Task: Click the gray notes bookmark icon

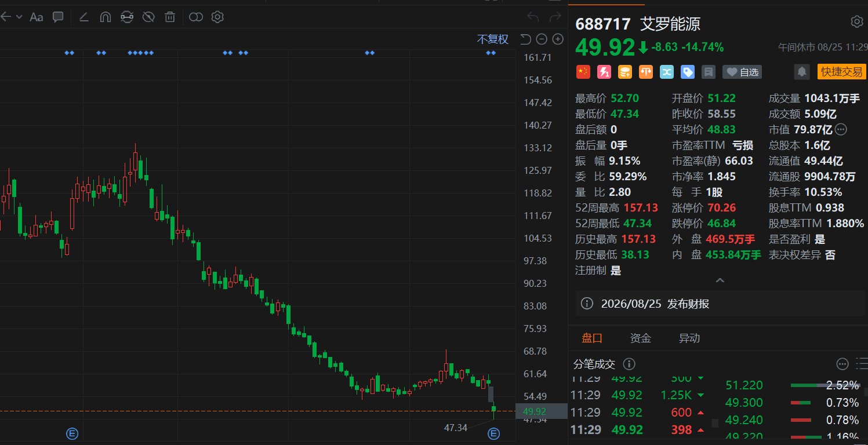Action: coord(707,72)
